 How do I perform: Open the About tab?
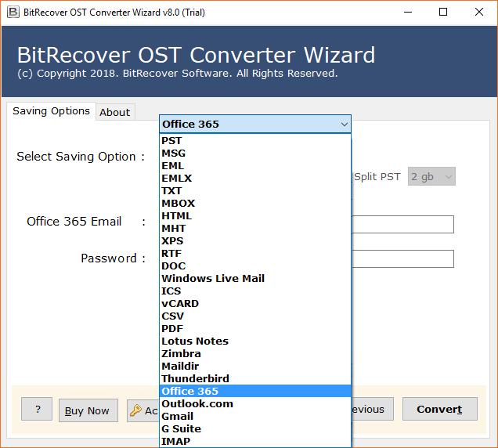[115, 112]
